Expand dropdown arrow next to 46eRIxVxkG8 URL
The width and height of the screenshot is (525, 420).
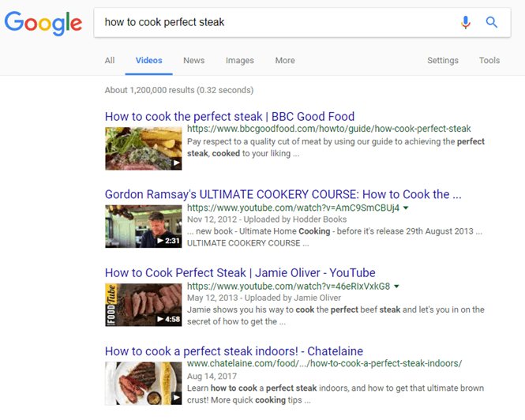tap(396, 287)
